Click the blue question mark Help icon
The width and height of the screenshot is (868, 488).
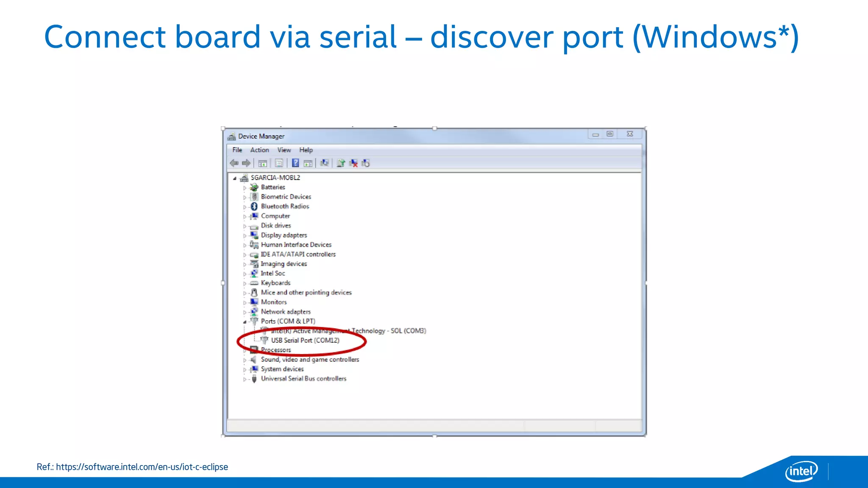(x=295, y=163)
